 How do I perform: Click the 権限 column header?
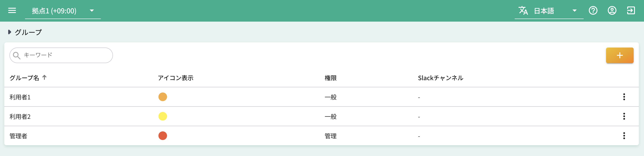[330, 78]
